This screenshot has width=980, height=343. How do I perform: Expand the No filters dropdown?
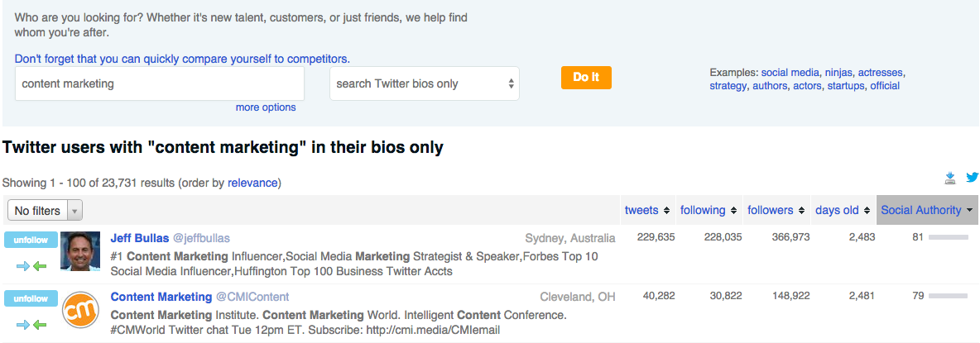[x=46, y=211]
